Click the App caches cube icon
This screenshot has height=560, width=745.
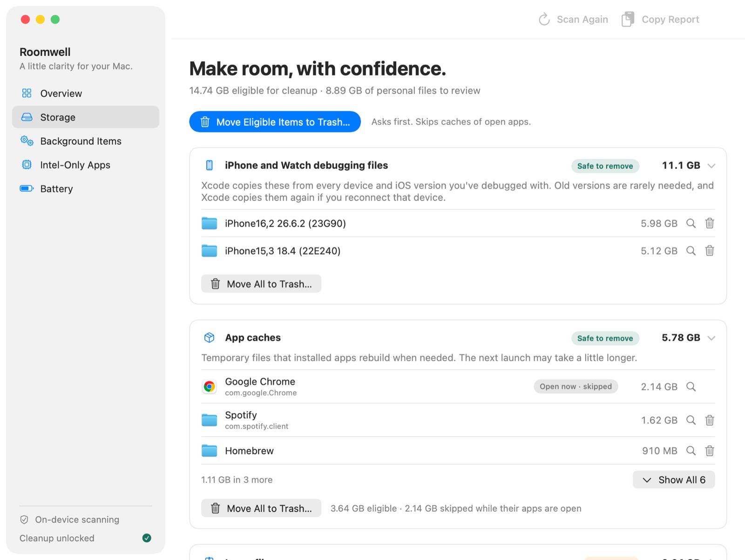tap(210, 338)
